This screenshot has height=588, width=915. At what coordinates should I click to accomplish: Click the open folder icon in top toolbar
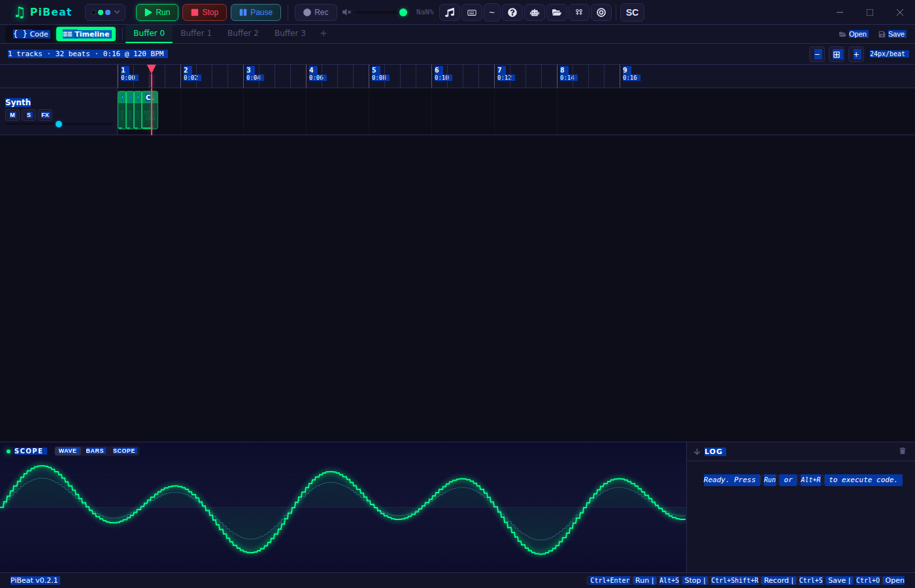point(557,12)
